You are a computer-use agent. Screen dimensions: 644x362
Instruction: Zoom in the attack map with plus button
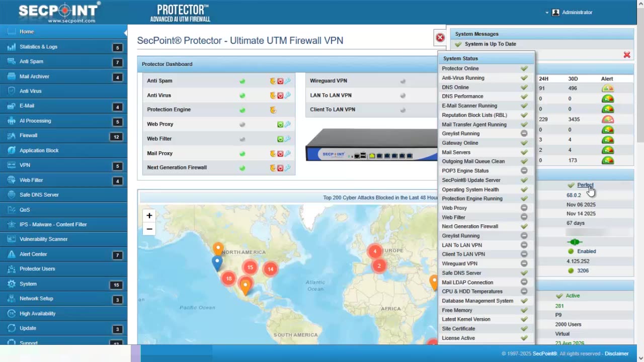coord(149,216)
